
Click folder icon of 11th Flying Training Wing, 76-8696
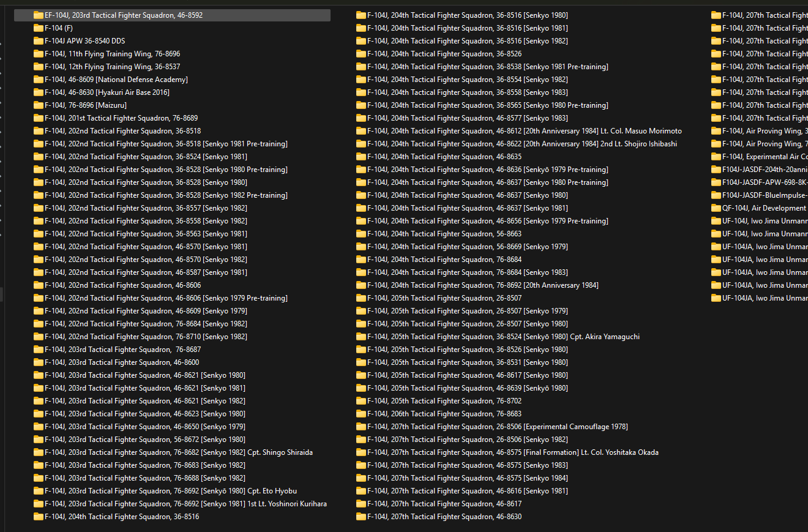coord(39,54)
